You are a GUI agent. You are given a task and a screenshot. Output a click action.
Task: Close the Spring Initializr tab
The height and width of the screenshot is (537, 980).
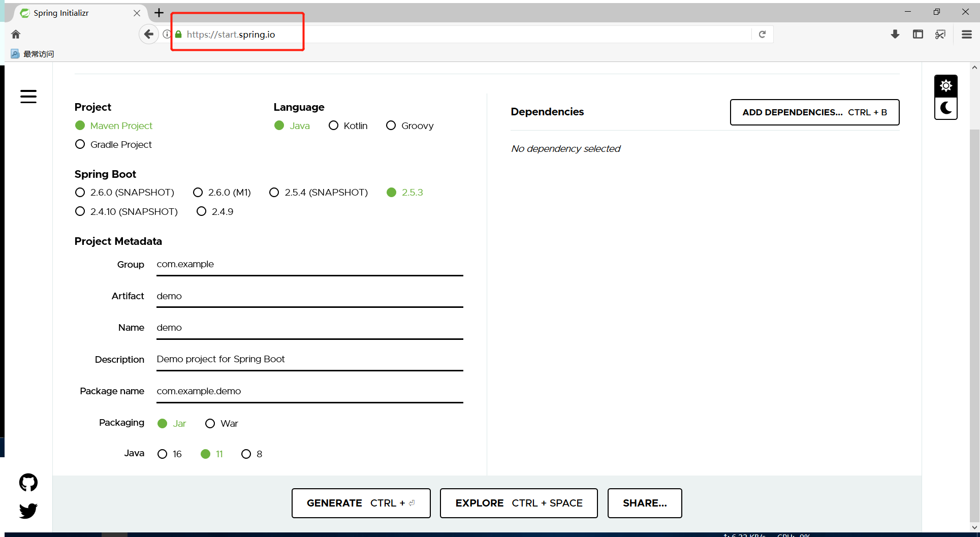coord(137,13)
